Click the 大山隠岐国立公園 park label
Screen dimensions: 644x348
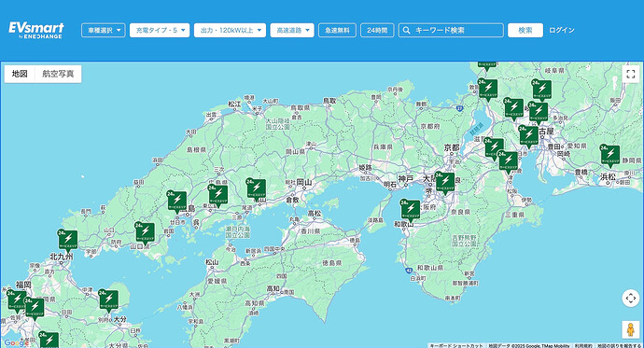[277, 124]
